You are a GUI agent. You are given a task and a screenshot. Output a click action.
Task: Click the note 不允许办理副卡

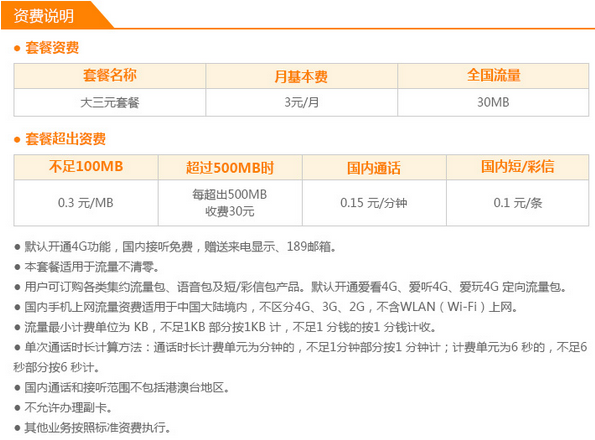[68, 408]
